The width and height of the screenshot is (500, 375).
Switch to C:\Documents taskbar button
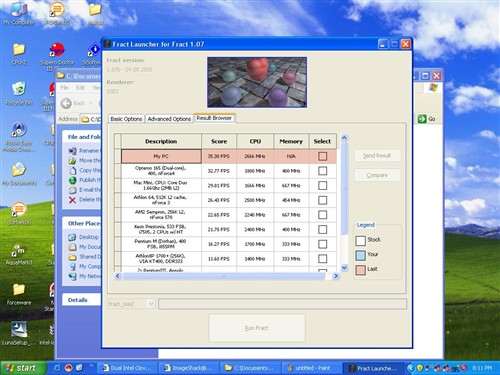(249, 368)
